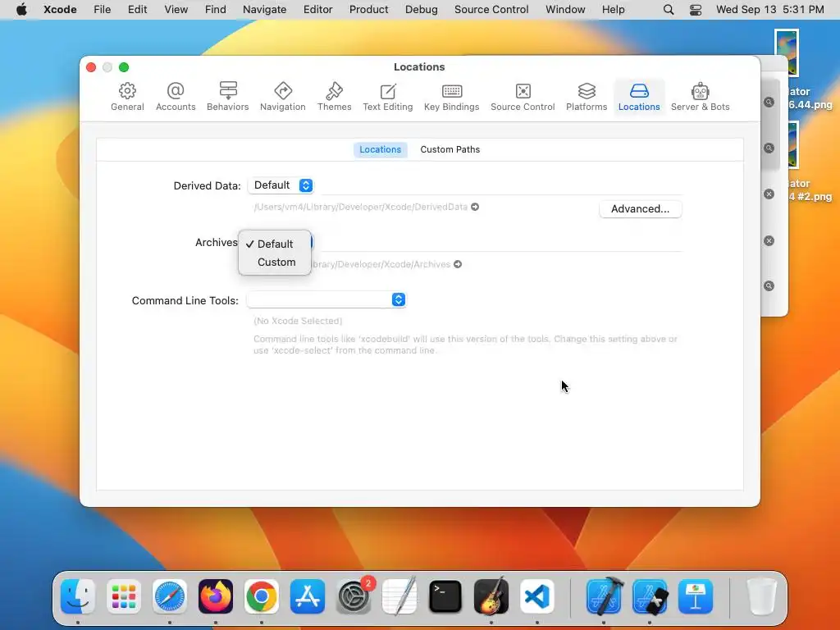The height and width of the screenshot is (630, 840).
Task: Open the Accounts preferences pane
Action: click(x=176, y=97)
